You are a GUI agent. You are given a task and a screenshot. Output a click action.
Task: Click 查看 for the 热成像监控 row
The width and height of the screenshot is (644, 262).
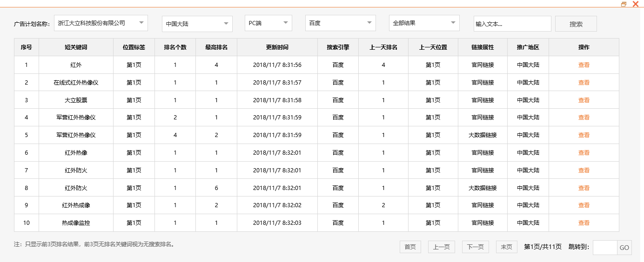(584, 223)
